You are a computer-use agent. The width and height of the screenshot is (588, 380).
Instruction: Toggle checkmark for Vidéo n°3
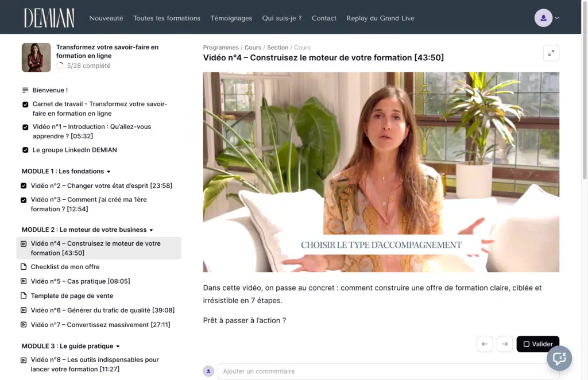click(x=24, y=200)
